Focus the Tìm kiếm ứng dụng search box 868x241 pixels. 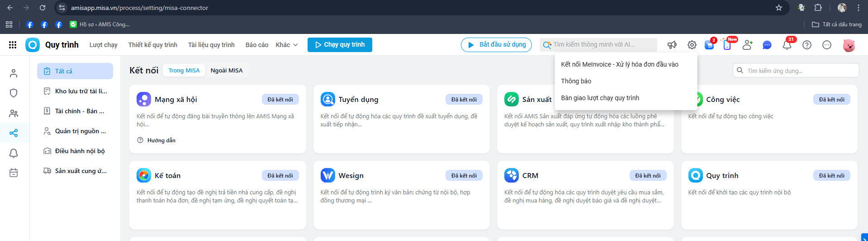796,71
